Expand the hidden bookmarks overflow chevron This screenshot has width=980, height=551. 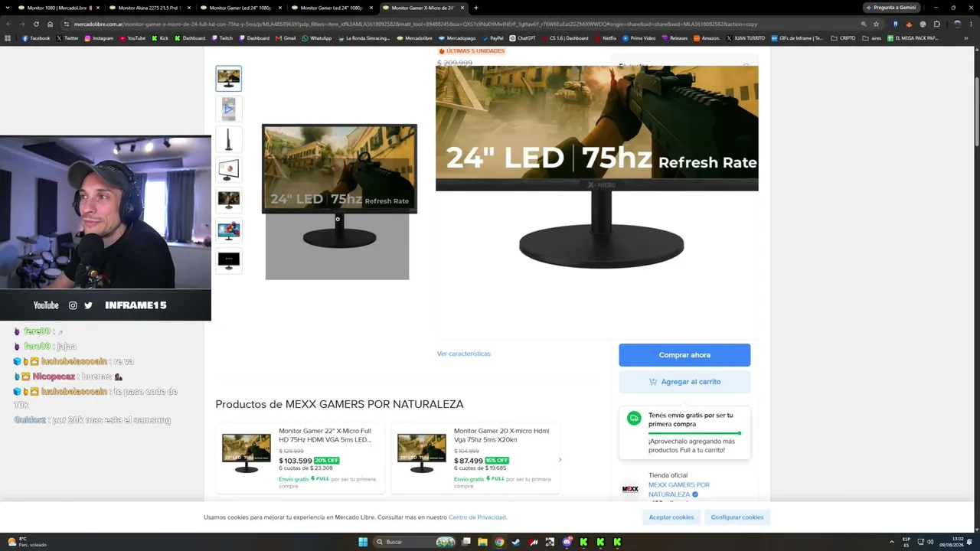pos(966,38)
